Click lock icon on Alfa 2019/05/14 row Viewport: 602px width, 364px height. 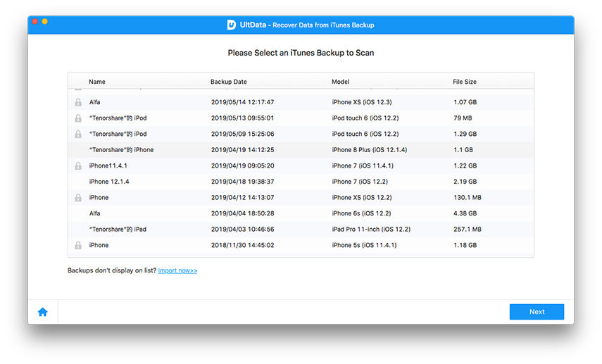[x=78, y=102]
